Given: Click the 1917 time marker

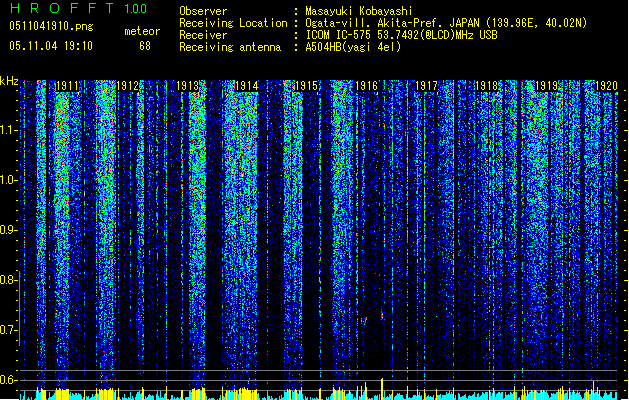Looking at the screenshot, I should [x=426, y=86].
